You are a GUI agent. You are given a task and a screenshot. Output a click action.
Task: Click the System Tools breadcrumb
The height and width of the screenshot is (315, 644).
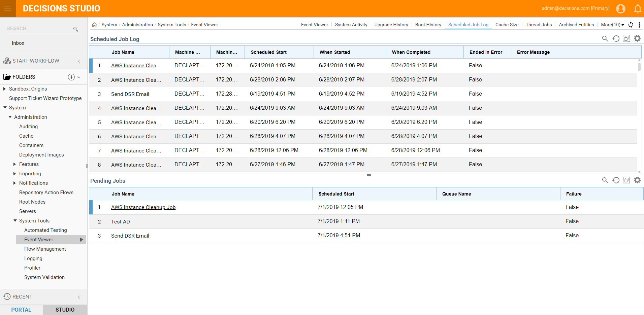pyautogui.click(x=172, y=25)
